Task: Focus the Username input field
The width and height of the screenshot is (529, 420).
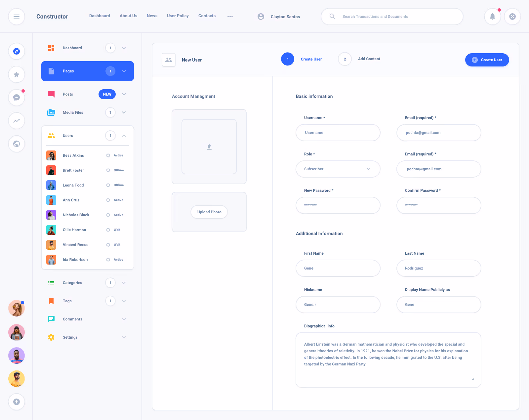Action: pyautogui.click(x=338, y=133)
